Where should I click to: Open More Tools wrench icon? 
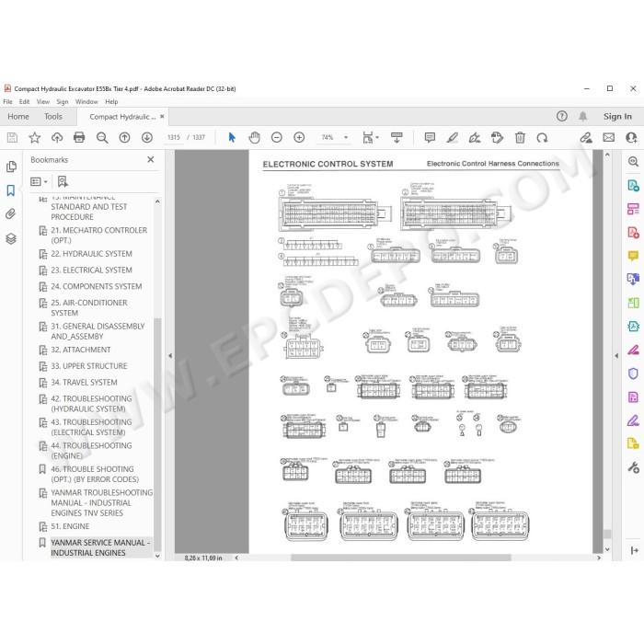pyautogui.click(x=633, y=467)
